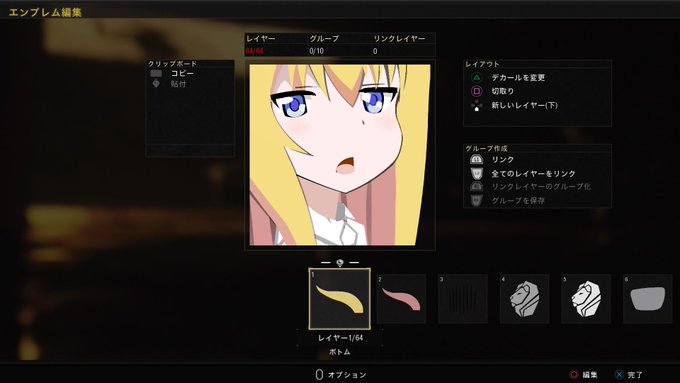Choose デカールを変更 in layout panel
The width and height of the screenshot is (680, 383).
518,78
